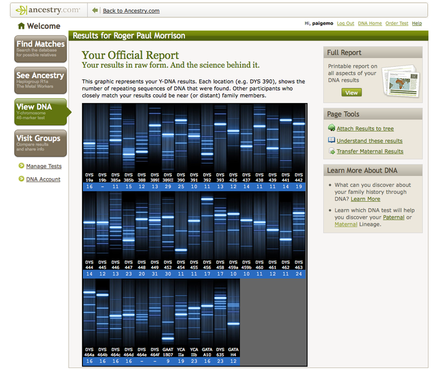
Task: Click the DYS 463 marker label
Action: pyautogui.click(x=298, y=265)
